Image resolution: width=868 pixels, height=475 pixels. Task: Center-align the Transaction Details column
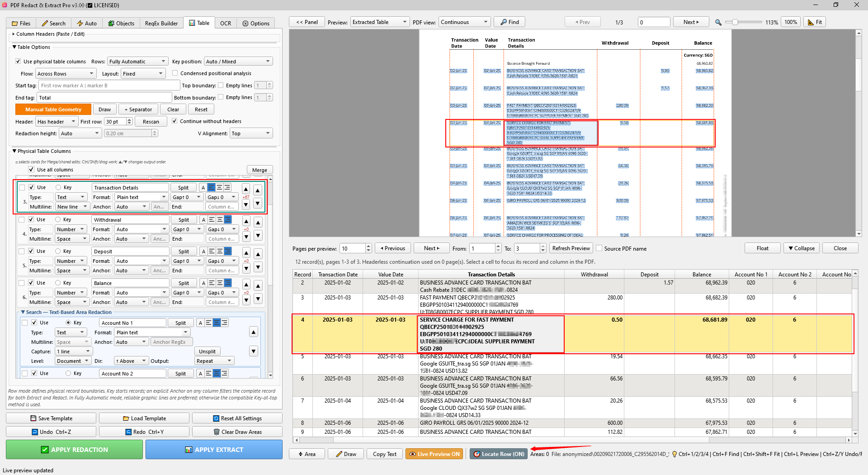point(219,187)
